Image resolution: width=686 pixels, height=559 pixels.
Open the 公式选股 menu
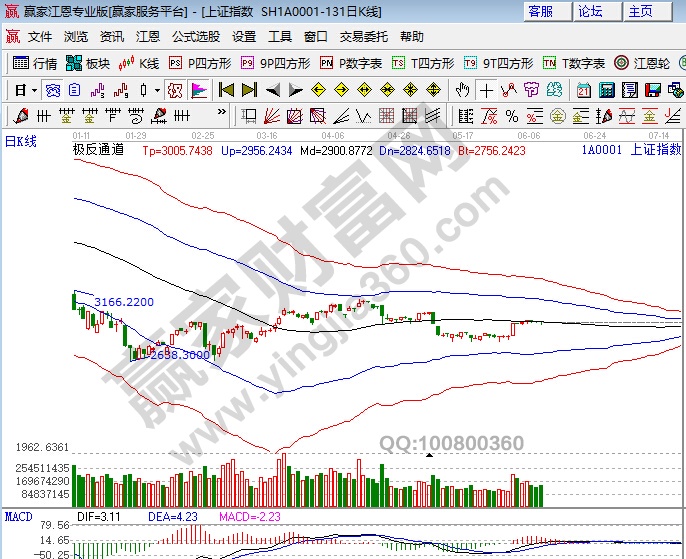click(195, 37)
